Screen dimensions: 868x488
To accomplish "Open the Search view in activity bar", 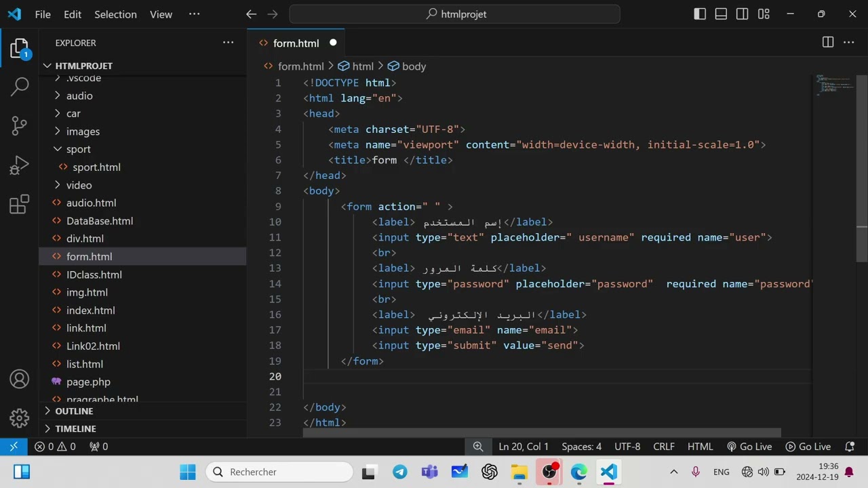I will 20,86.
